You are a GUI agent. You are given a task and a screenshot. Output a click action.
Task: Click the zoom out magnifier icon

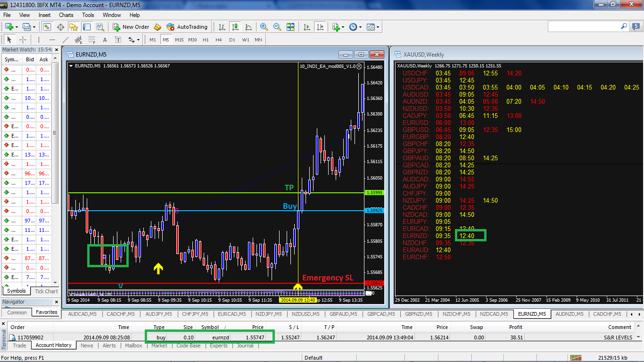click(x=277, y=27)
